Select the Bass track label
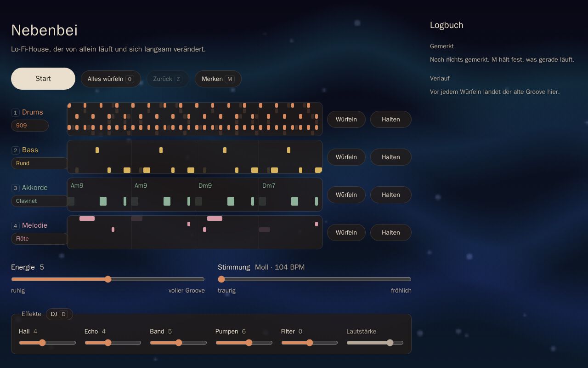This screenshot has height=368, width=588. point(30,150)
